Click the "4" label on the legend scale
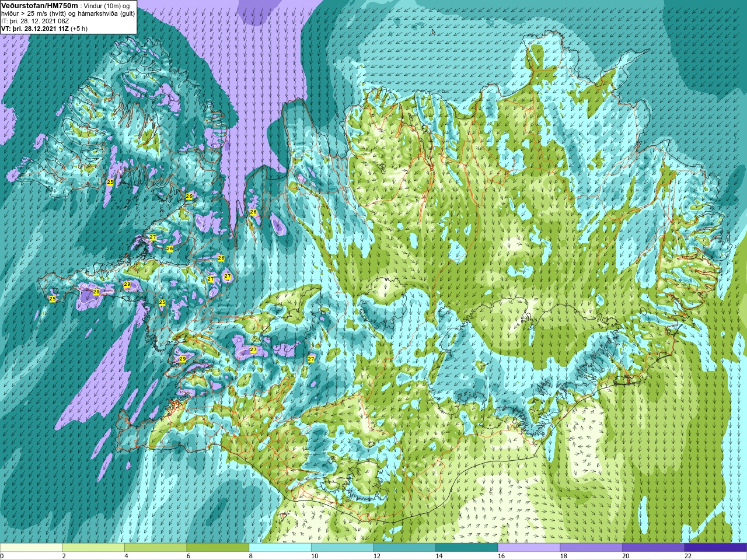Screen dimensions: 747x560 [127, 556]
